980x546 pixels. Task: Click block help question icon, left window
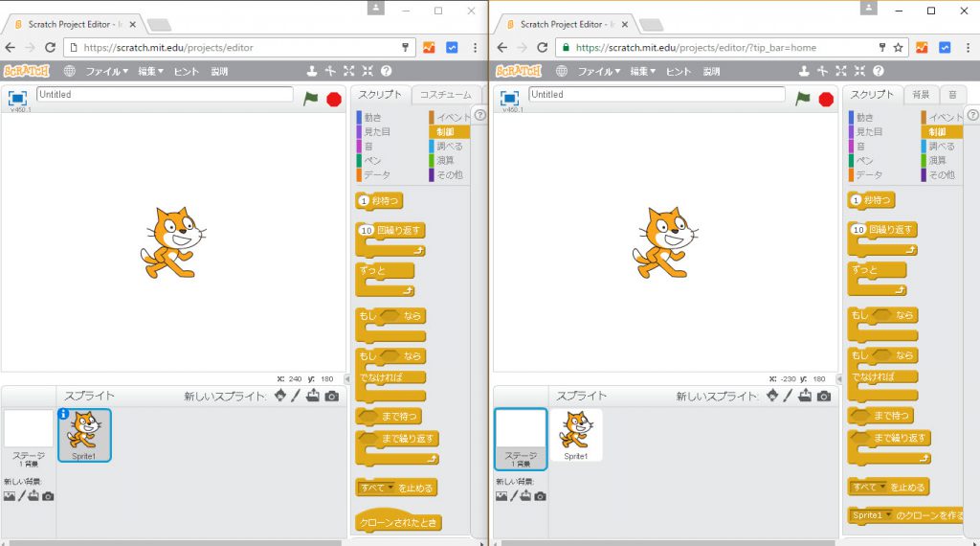pyautogui.click(x=387, y=71)
